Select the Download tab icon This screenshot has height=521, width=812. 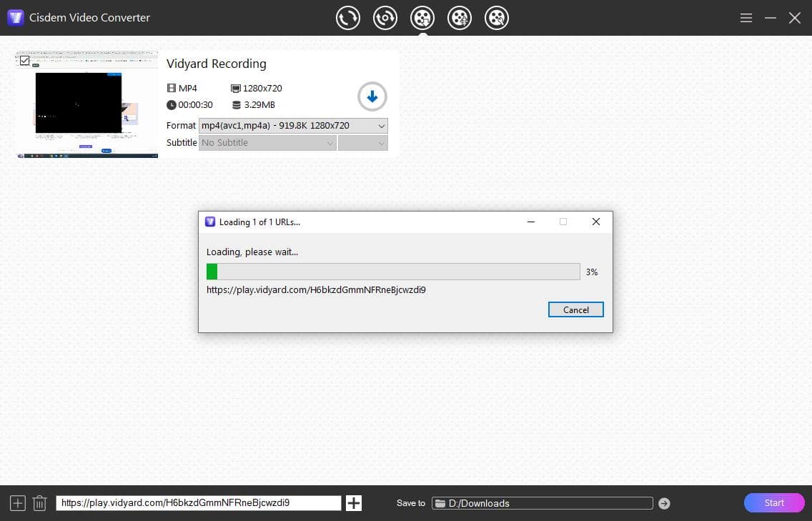[422, 18]
